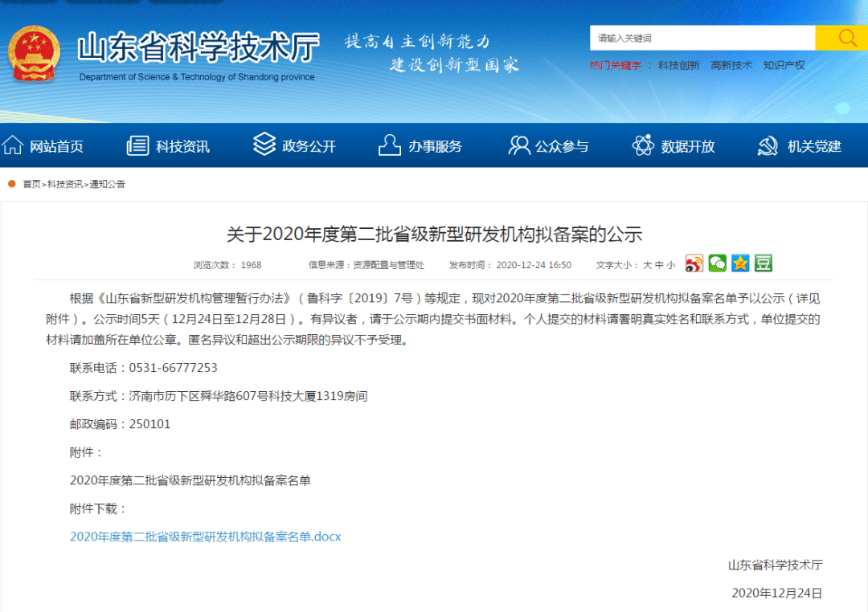The height and width of the screenshot is (612, 868).
Task: Click hot keyword 知识产权
Action: click(784, 65)
